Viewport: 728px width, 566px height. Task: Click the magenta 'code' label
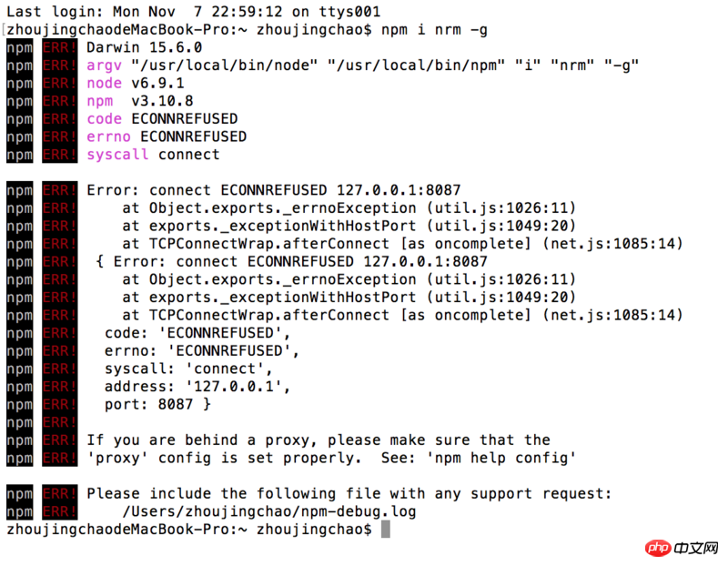coord(104,118)
